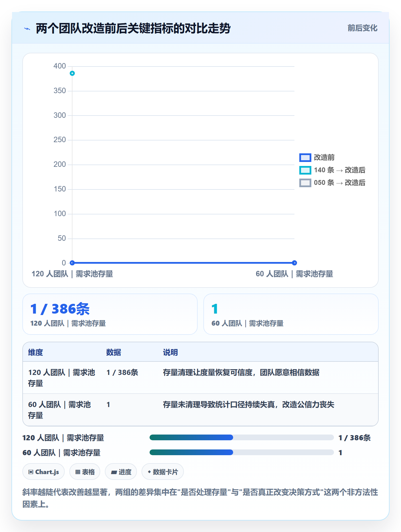
Task: Select the large 1 / 386条 stat card value
Action: pyautogui.click(x=60, y=309)
